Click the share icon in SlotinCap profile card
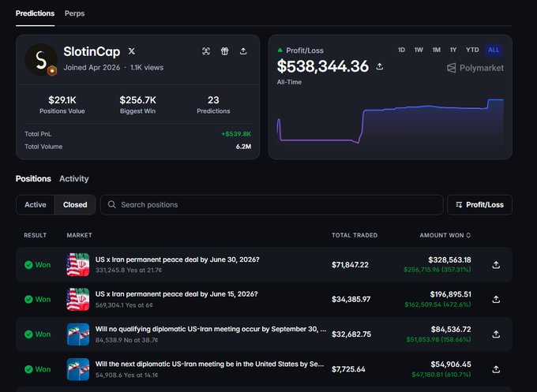Screen dimensions: 537x392 coord(243,51)
